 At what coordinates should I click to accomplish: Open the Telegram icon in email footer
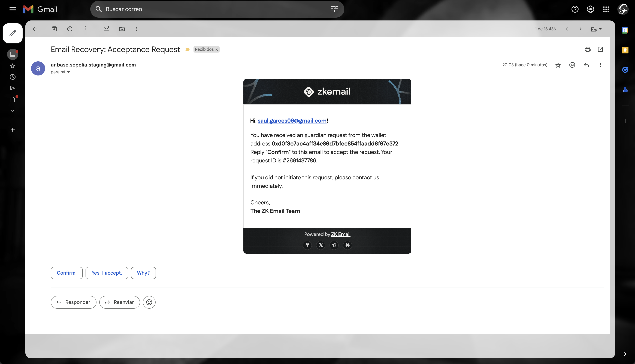pyautogui.click(x=334, y=245)
